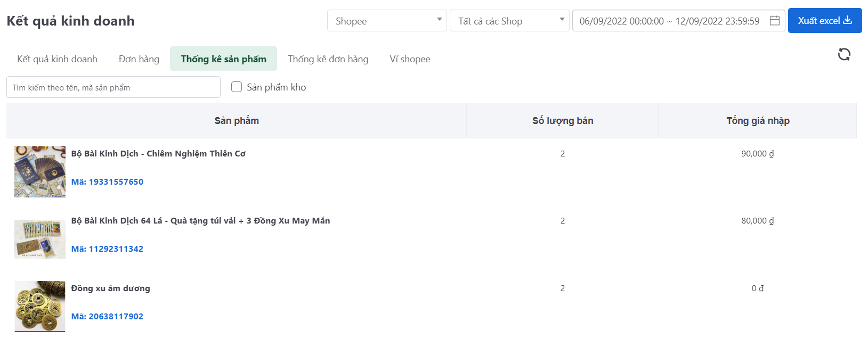Click product code link 20638117902

[107, 317]
